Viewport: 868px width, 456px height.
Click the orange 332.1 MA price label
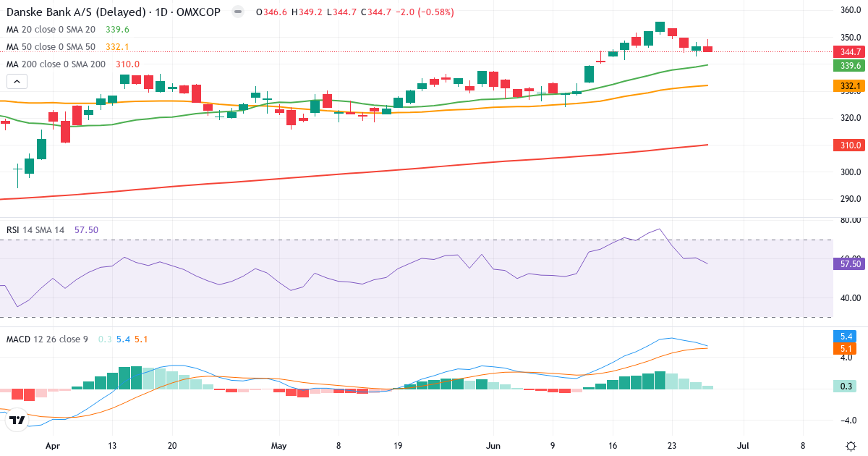click(849, 86)
